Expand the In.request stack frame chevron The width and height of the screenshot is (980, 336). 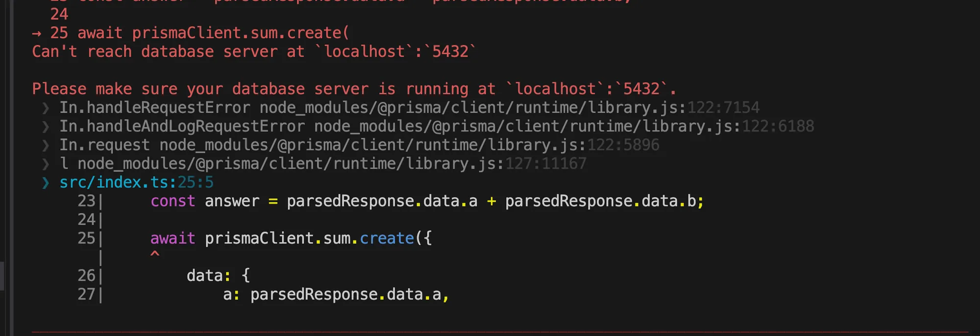point(46,145)
